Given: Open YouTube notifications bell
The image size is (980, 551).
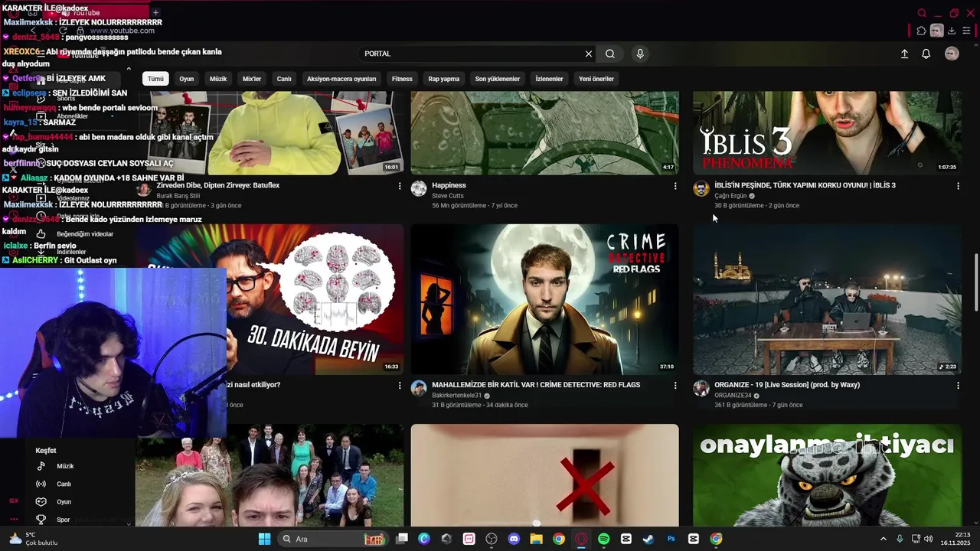Looking at the screenshot, I should coord(926,54).
